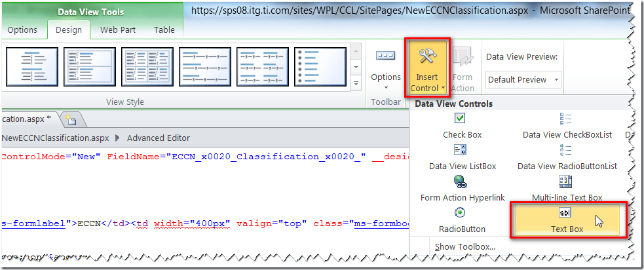Image resolution: width=644 pixels, height=270 pixels.
Task: Insert a Data View RadioButtonList control
Action: coord(567,157)
